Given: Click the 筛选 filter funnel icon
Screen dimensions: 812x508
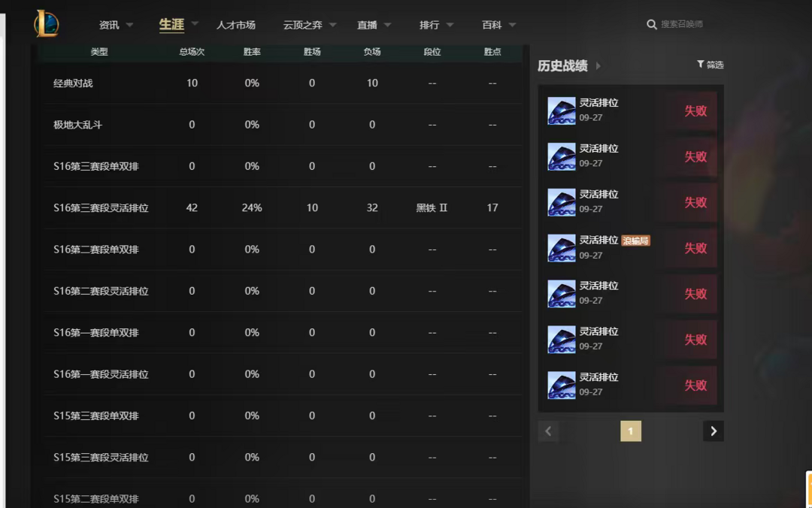Looking at the screenshot, I should (x=700, y=64).
